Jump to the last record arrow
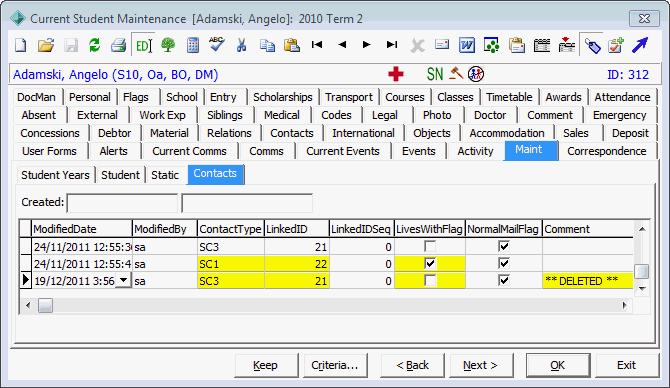 coord(391,44)
